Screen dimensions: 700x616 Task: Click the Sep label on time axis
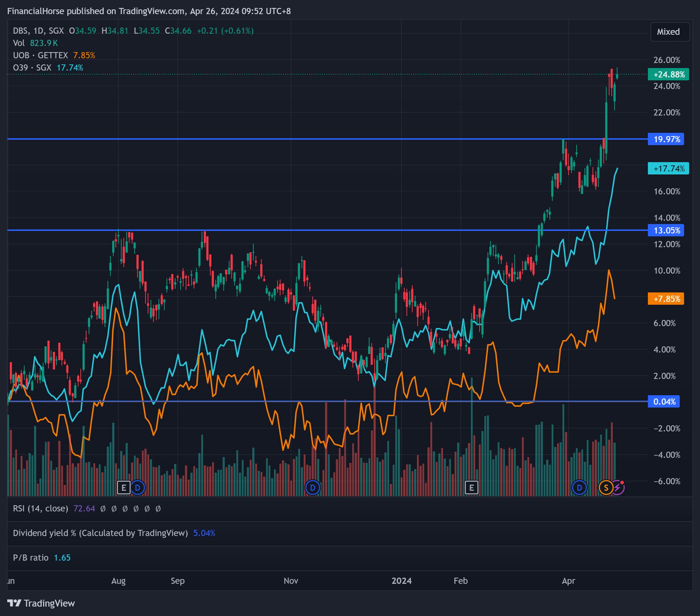(177, 581)
